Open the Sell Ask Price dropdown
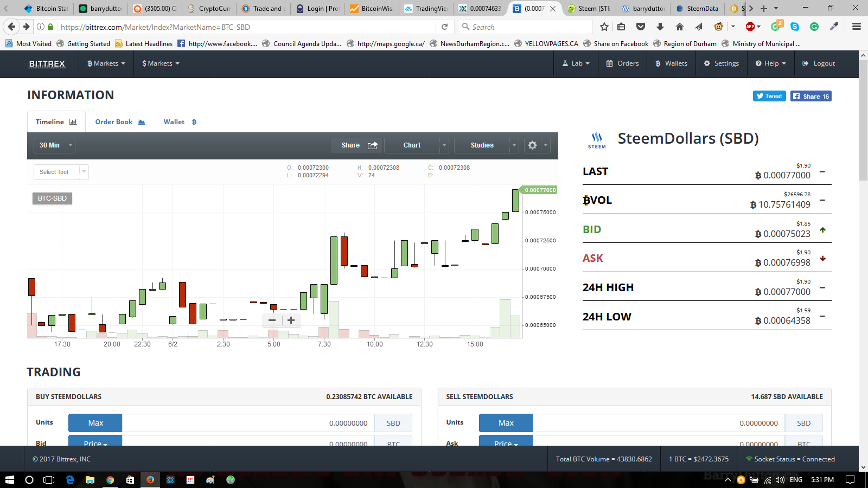The image size is (868, 488). pyautogui.click(x=506, y=442)
